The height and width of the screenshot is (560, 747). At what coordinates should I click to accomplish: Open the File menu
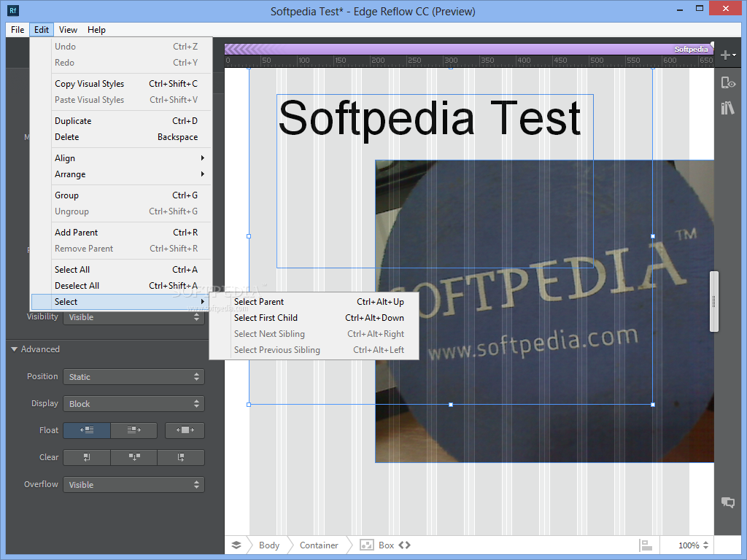coord(18,29)
